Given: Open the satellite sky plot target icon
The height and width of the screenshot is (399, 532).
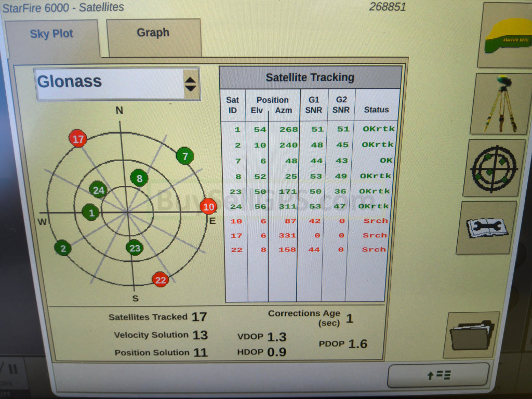Looking at the screenshot, I should [494, 168].
